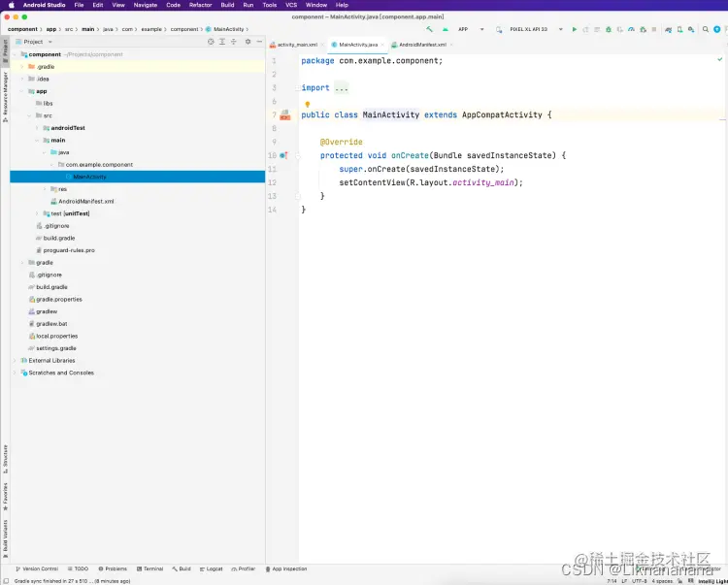The image size is (728, 585).
Task: Click the green Android sync icon beside APP
Action: 446,29
